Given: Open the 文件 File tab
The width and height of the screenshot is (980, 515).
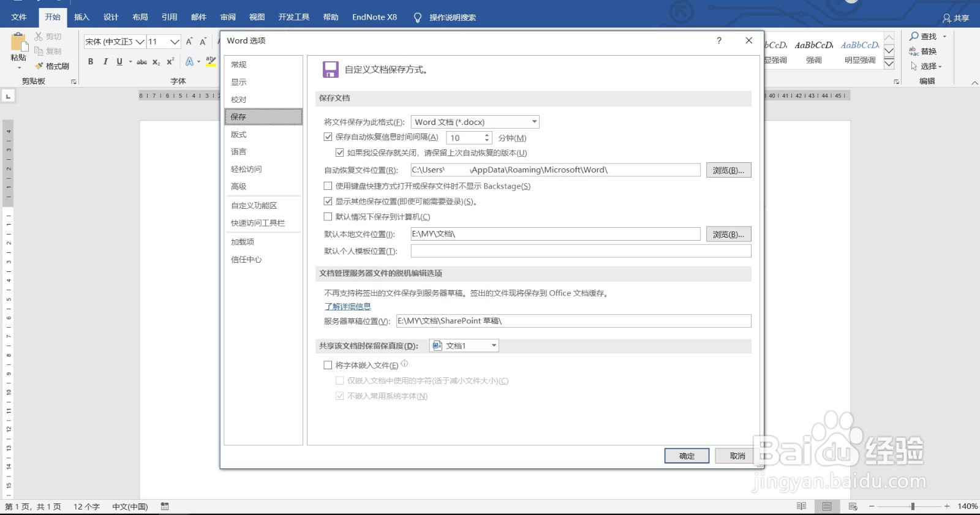Looking at the screenshot, I should tap(19, 17).
